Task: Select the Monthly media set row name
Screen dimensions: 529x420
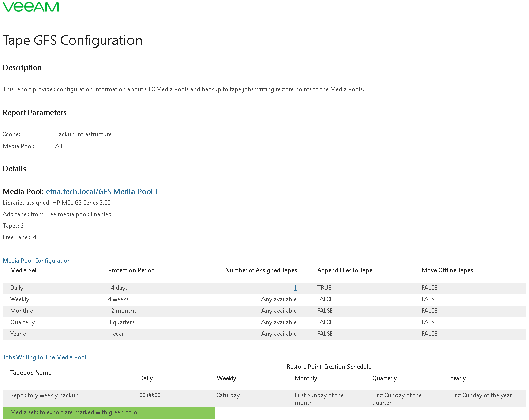Action: (21, 311)
